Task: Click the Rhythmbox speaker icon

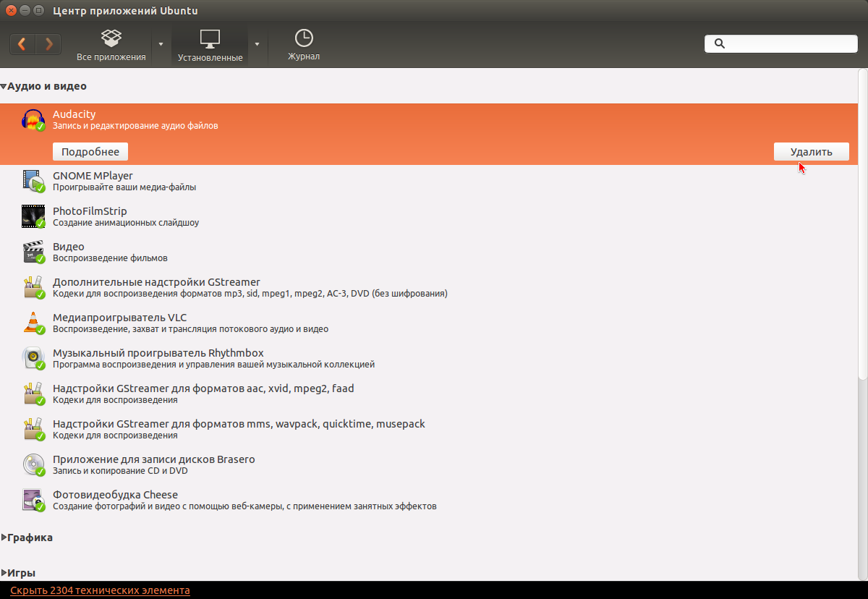Action: pyautogui.click(x=34, y=358)
